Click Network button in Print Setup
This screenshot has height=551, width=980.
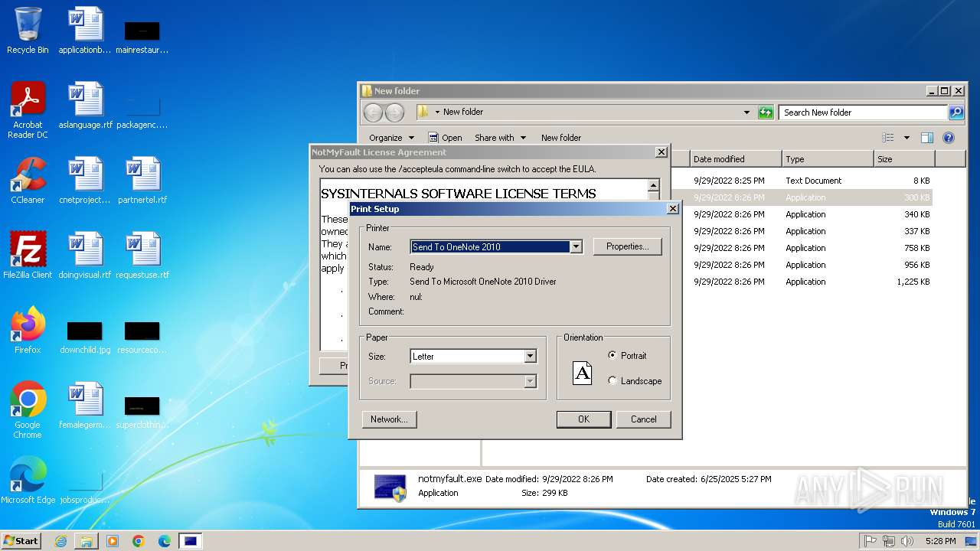[389, 419]
